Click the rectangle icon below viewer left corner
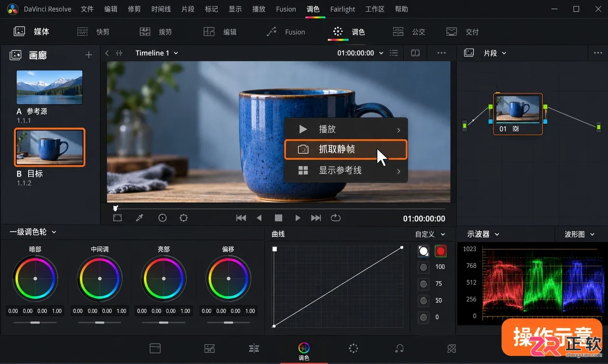This screenshot has width=608, height=364. tap(117, 218)
